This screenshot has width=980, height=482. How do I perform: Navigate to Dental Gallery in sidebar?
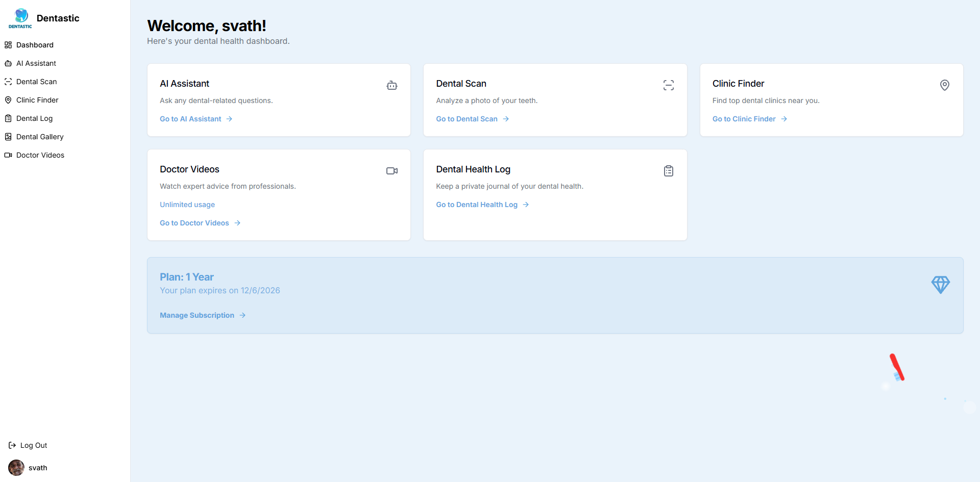pyautogui.click(x=40, y=137)
